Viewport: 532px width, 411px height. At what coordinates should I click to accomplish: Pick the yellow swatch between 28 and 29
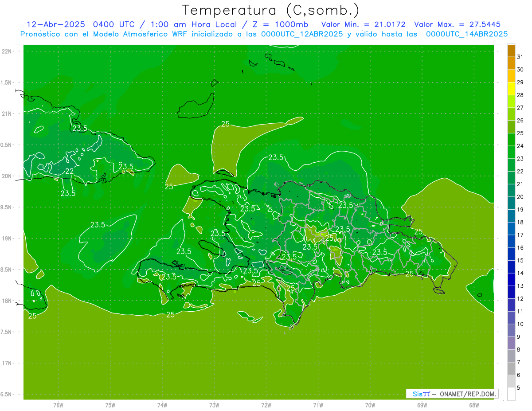point(511,89)
